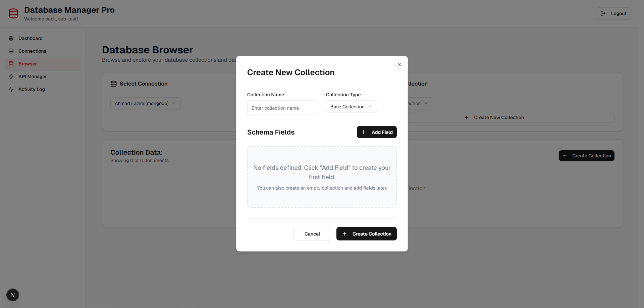
Task: Expand the Ahmad Lazim (mongodb) connection dropdown
Action: click(x=146, y=103)
